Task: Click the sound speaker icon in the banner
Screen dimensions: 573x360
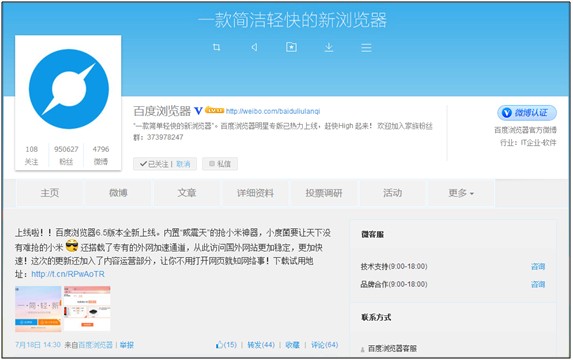Action: pyautogui.click(x=254, y=47)
